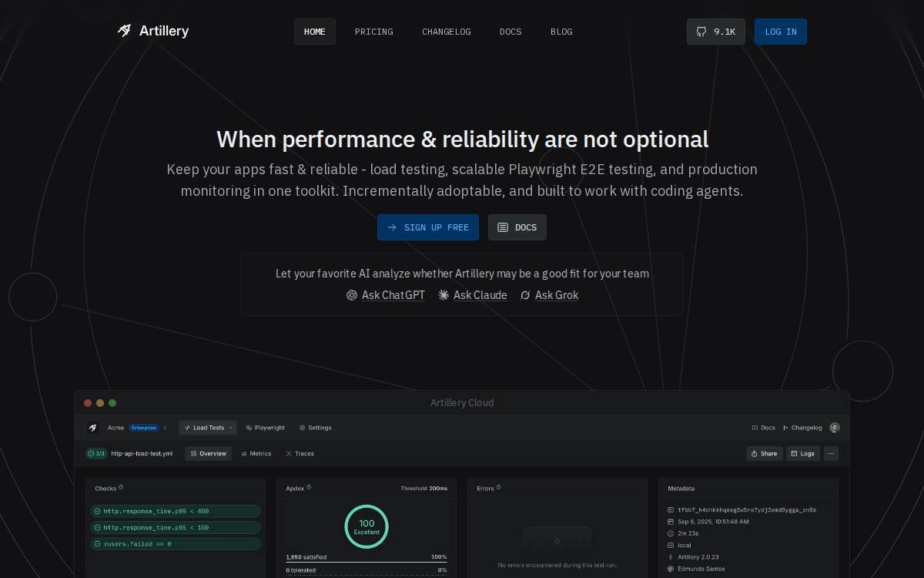Click the info icon next to Errors

click(498, 488)
